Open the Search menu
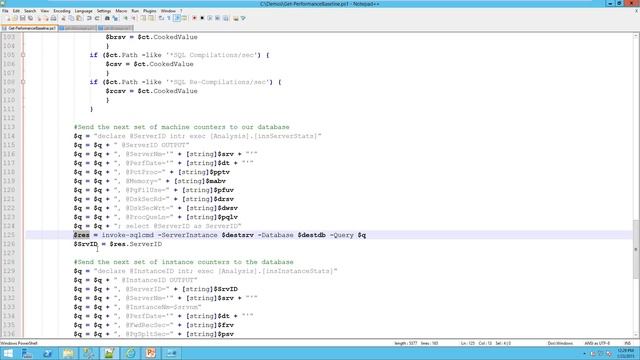The height and width of the screenshot is (360, 640). click(x=30, y=11)
